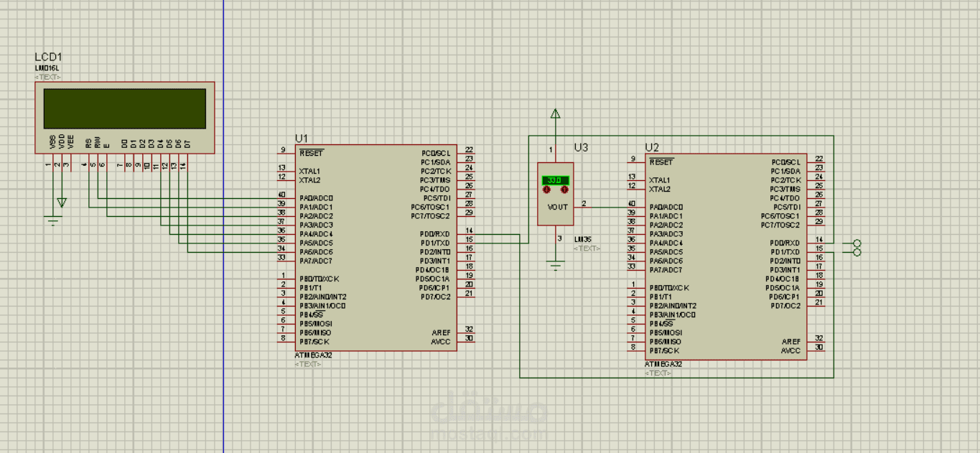This screenshot has height=453, width=980.
Task: Click pin 40 number on U1
Action: click(281, 195)
